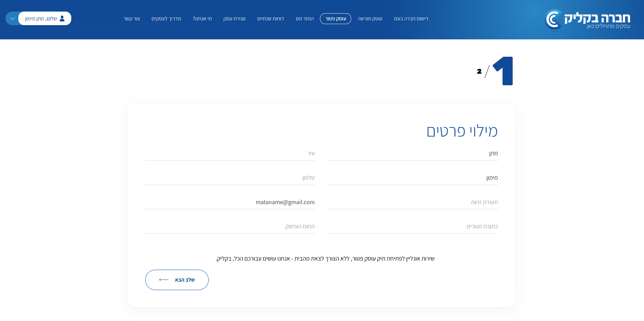Viewport: 644px width, 321px height.
Task: Click צור קשר contact link
Action: click(x=132, y=19)
